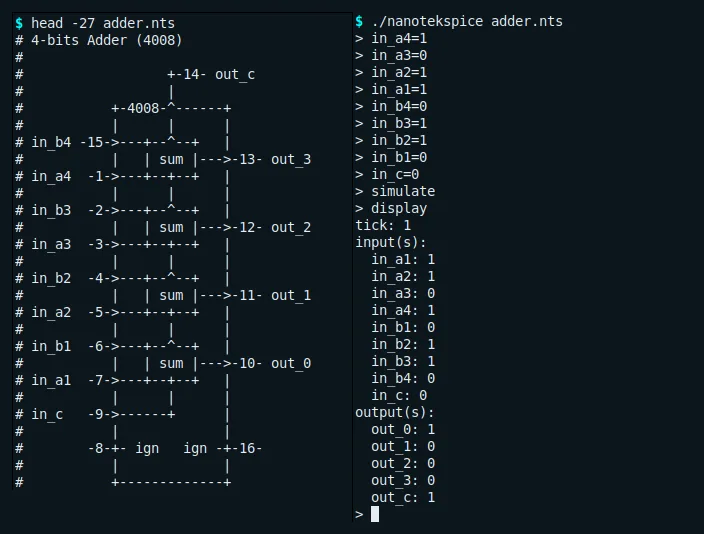Click the 'out_1' pin 11 label
This screenshot has height=534, width=704.
pyautogui.click(x=291, y=296)
